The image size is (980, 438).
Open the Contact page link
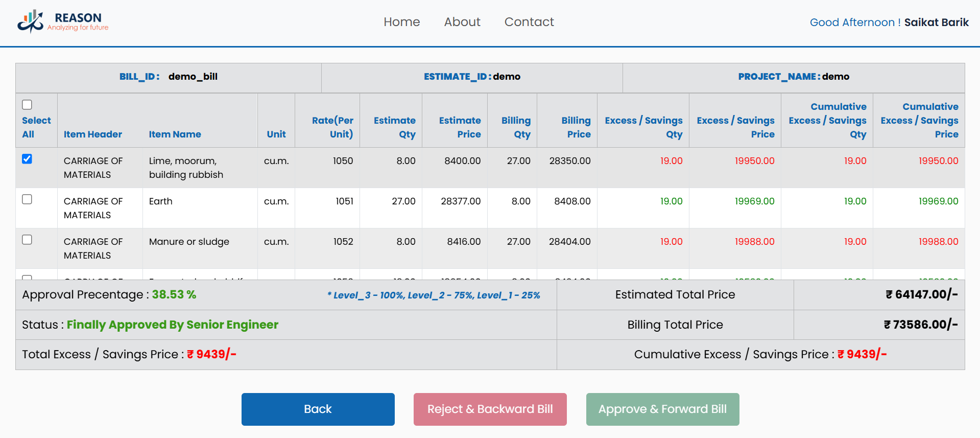click(x=529, y=22)
